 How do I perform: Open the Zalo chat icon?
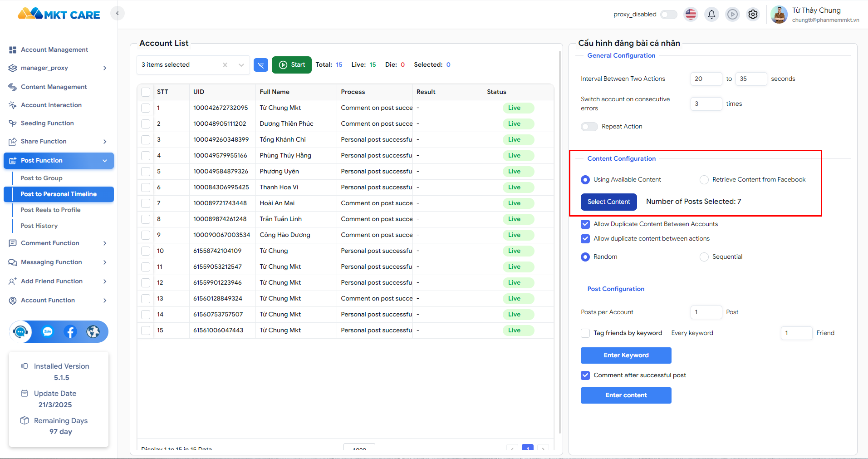pyautogui.click(x=48, y=332)
